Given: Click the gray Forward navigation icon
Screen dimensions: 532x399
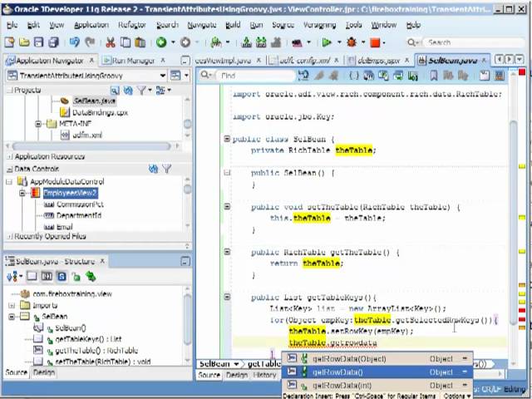Looking at the screenshot, I should tap(185, 42).
